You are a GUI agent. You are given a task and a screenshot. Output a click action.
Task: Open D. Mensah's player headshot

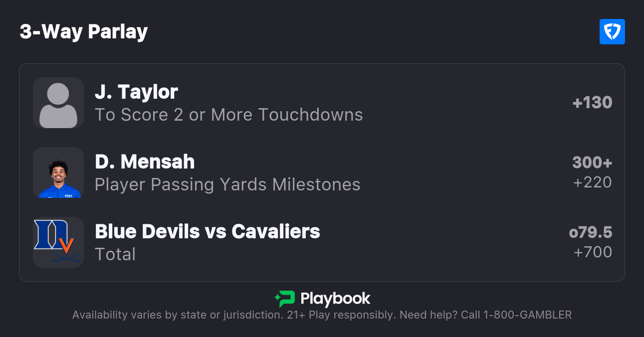point(58,172)
